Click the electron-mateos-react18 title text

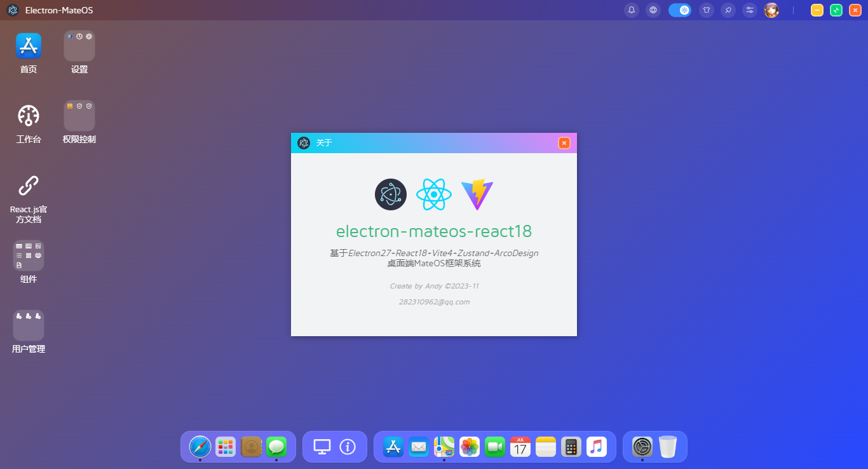[x=434, y=231]
